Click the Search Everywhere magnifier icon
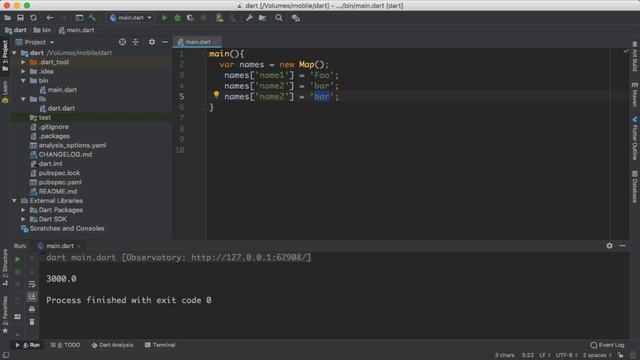The width and height of the screenshot is (640, 360). pos(279,18)
